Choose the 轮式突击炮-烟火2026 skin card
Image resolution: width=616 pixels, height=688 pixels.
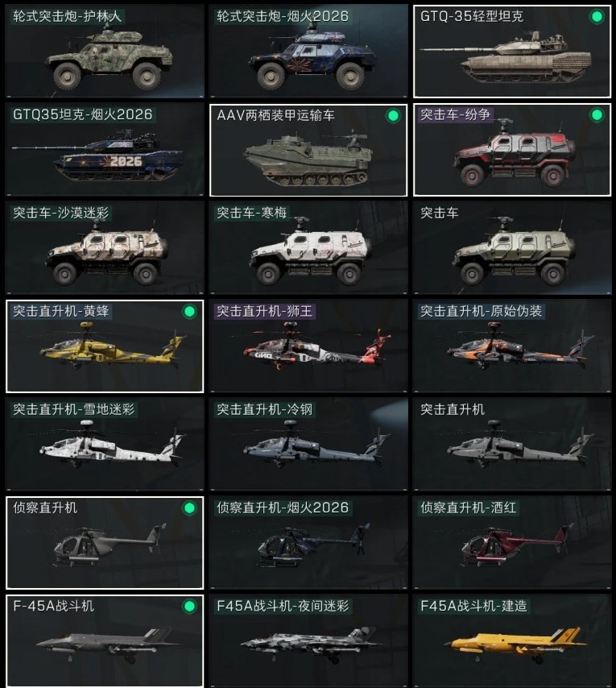point(308,51)
